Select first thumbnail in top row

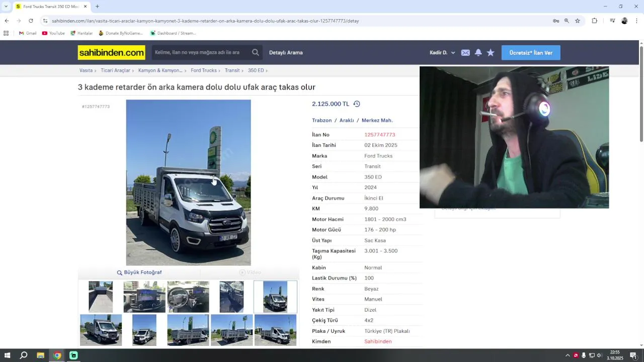coord(101,297)
